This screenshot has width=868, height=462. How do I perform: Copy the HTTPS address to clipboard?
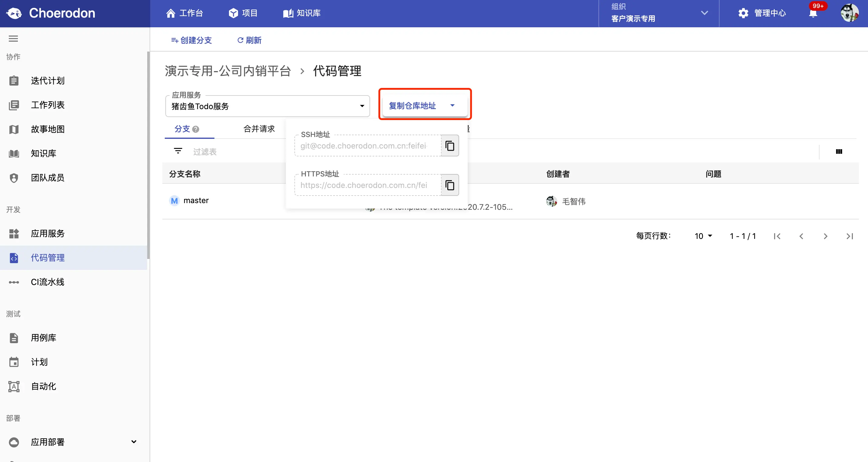450,185
